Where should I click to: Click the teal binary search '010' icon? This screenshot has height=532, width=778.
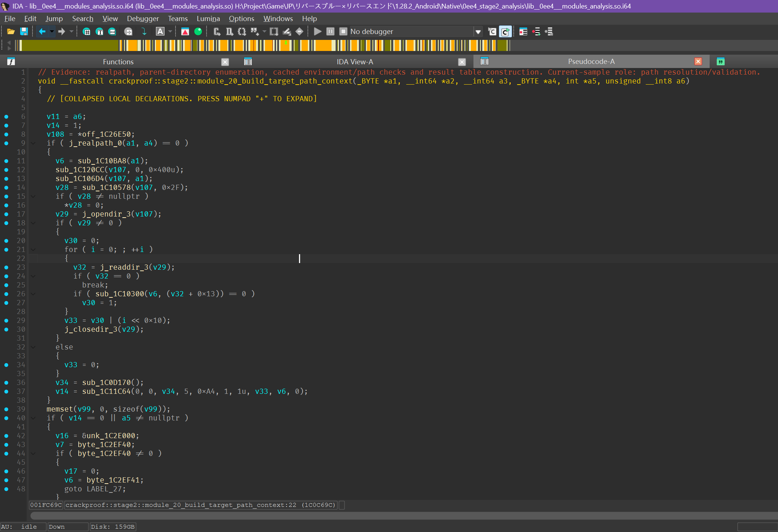point(112,32)
